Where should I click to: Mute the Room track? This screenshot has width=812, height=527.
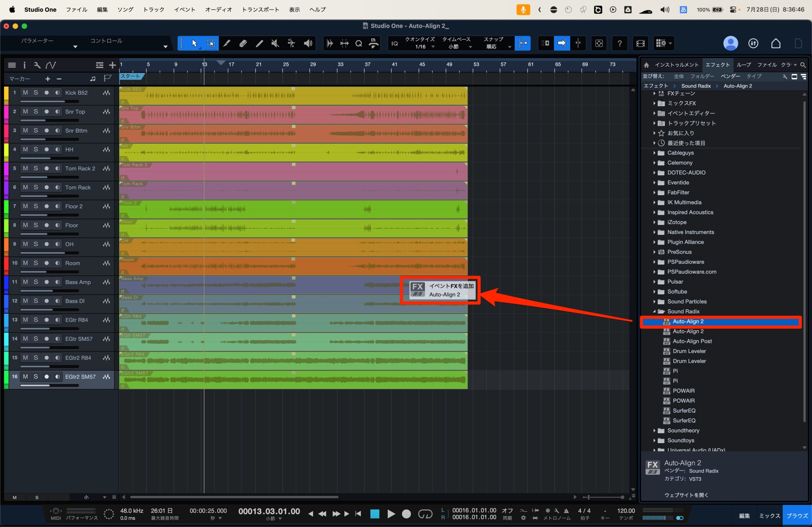[25, 263]
